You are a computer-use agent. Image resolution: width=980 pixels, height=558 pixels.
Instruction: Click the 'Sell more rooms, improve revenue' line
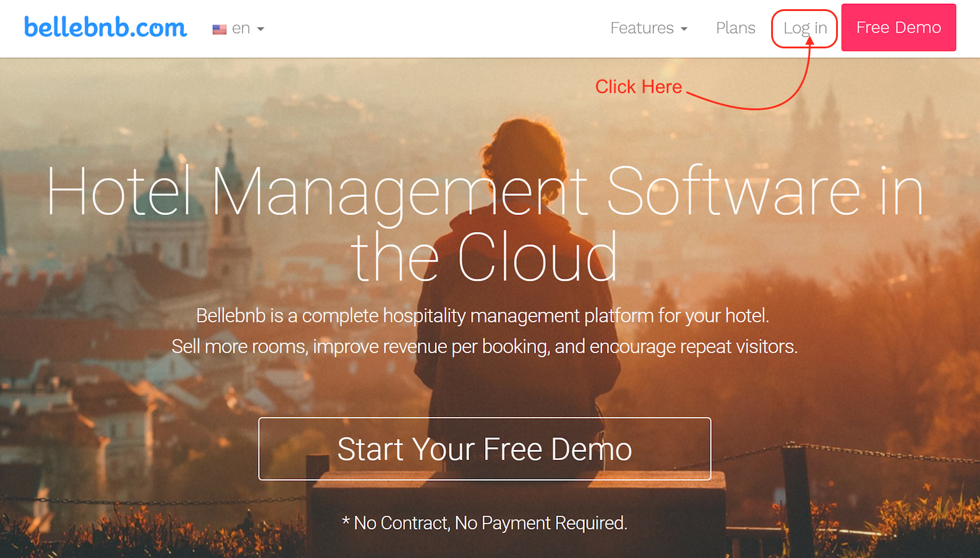484,347
